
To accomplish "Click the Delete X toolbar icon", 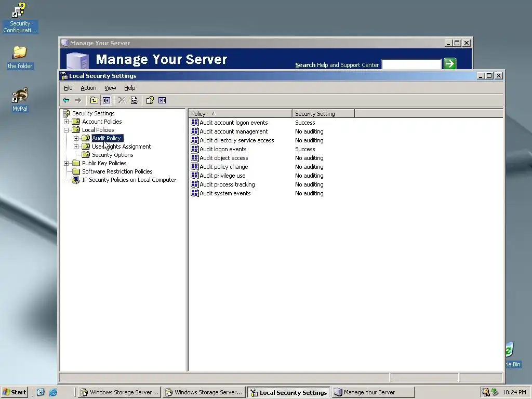I will 122,100.
